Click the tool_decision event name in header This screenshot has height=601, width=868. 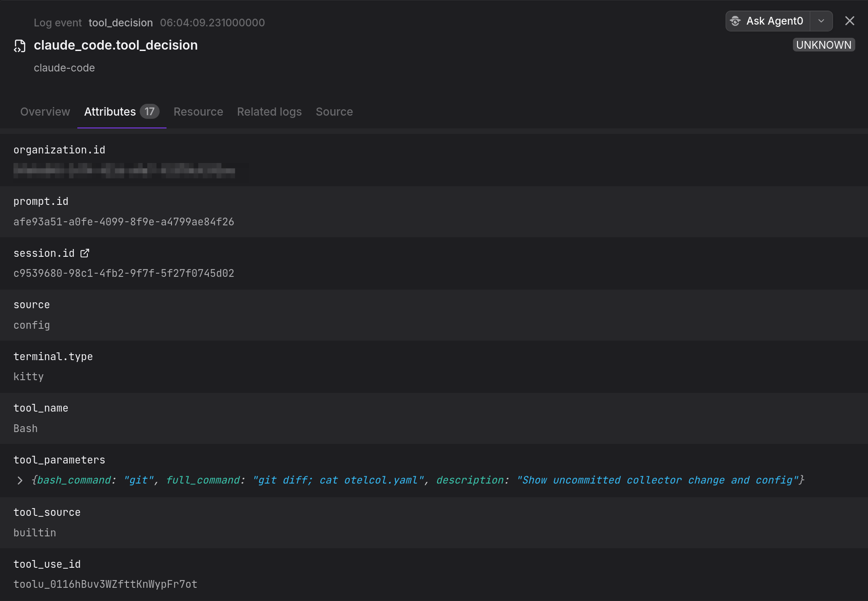(x=121, y=23)
